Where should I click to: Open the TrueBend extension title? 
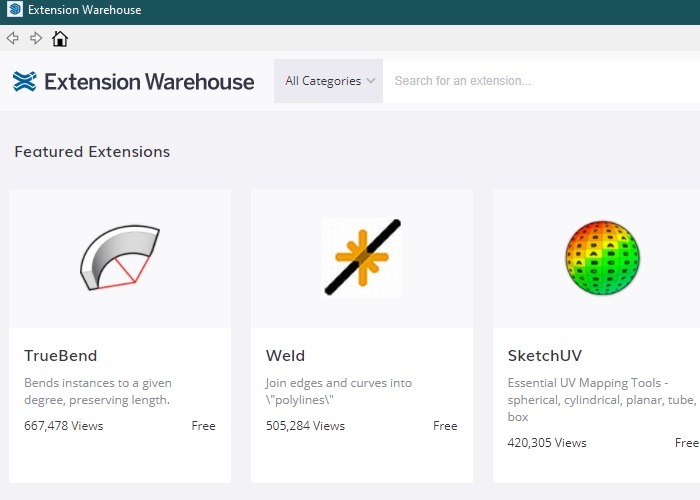tap(60, 356)
